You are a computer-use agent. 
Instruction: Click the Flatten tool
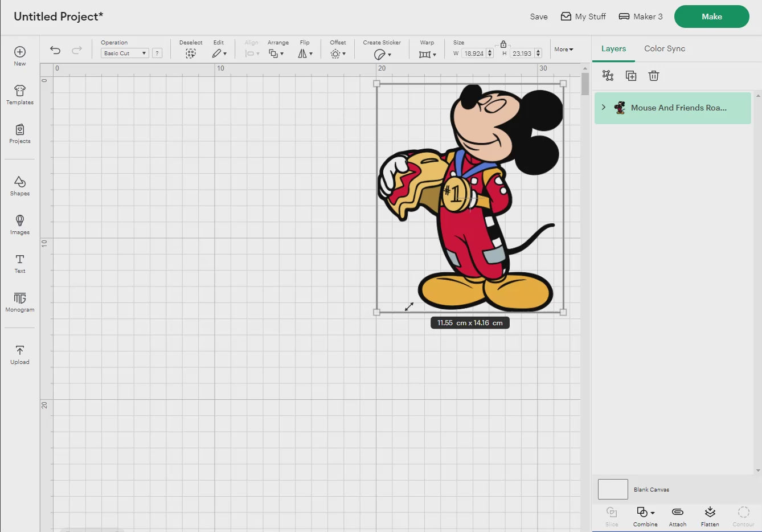pyautogui.click(x=710, y=516)
